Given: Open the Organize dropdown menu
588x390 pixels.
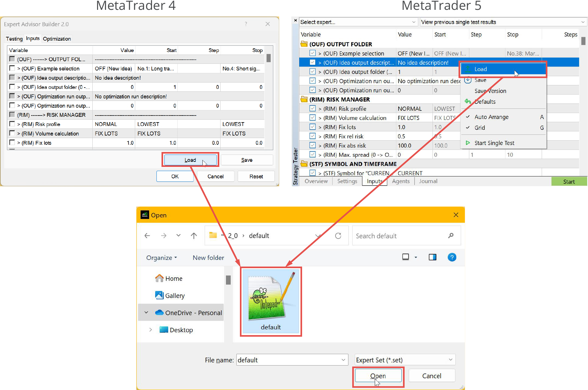Looking at the screenshot, I should pyautogui.click(x=162, y=258).
